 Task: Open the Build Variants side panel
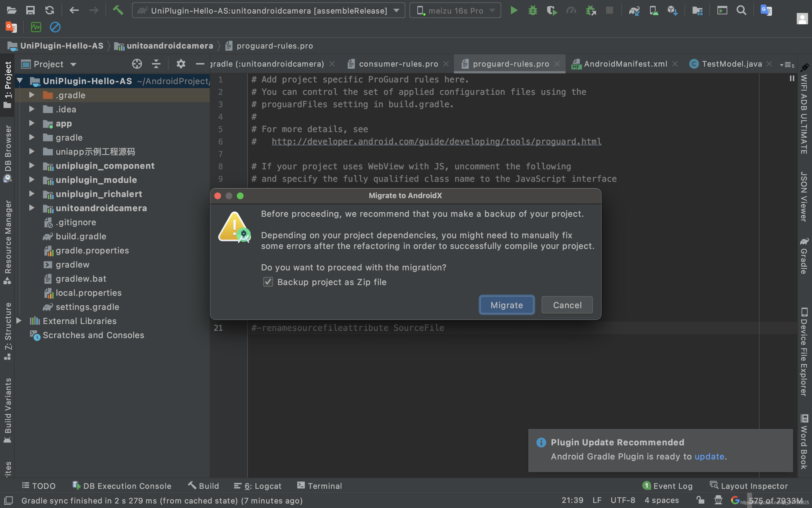click(x=7, y=410)
